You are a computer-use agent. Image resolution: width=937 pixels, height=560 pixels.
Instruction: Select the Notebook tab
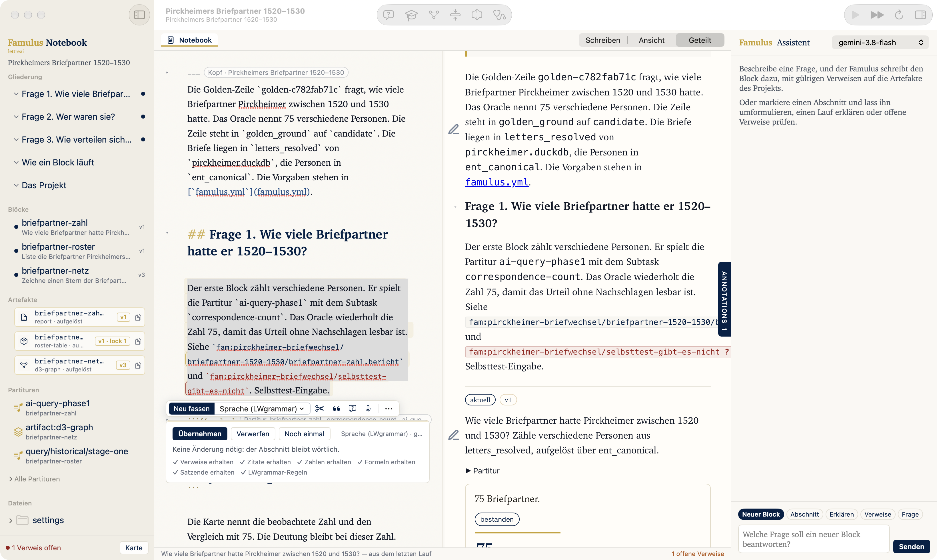(189, 40)
